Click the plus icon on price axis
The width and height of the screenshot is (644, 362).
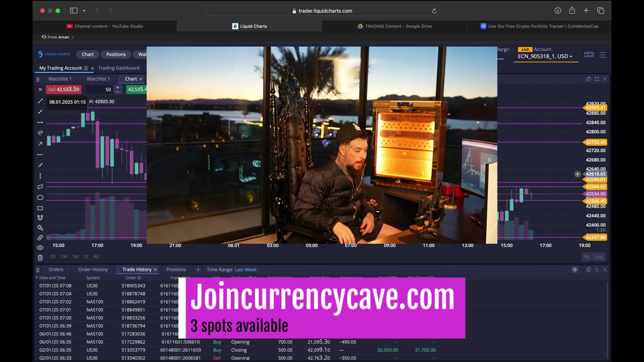[578, 174]
